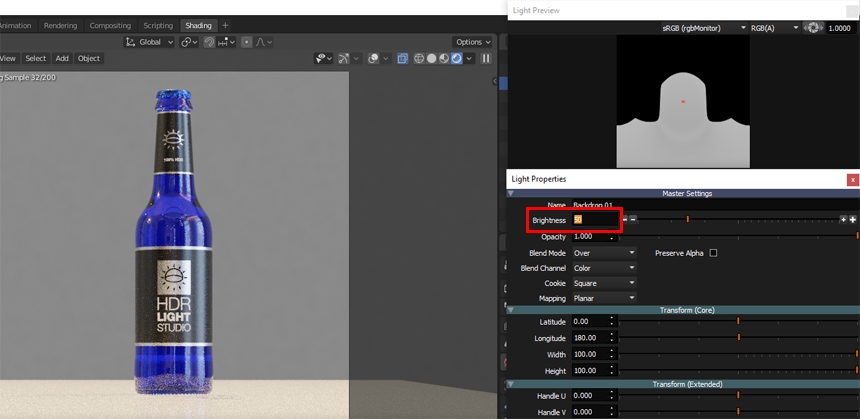Open the snapping options dropdown

click(x=226, y=42)
